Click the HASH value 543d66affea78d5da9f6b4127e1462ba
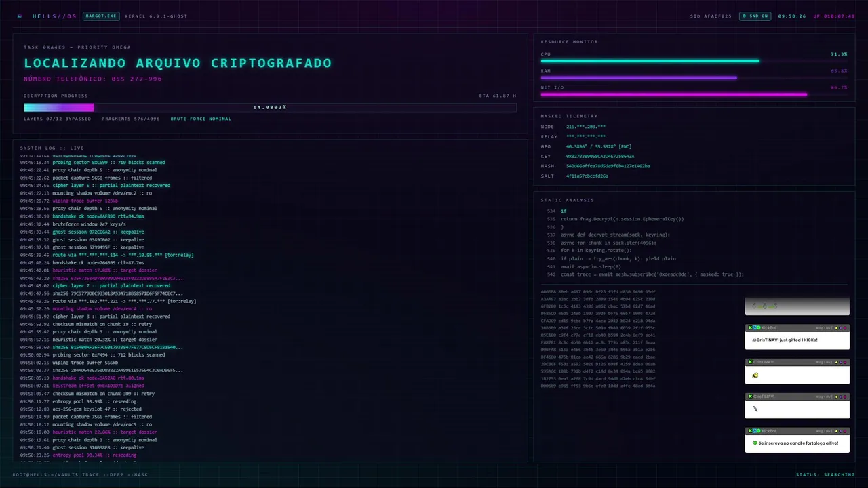Screen dimensions: 868x488 click(x=608, y=166)
